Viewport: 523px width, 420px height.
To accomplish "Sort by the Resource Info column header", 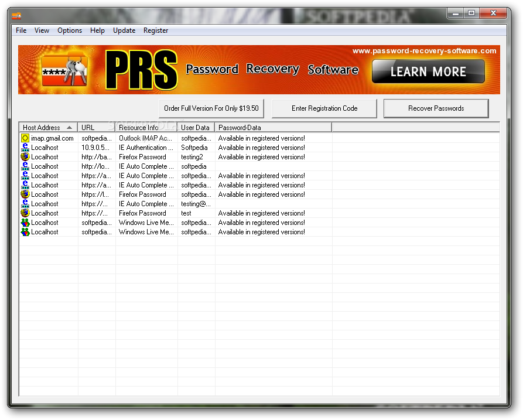I will tap(146, 128).
